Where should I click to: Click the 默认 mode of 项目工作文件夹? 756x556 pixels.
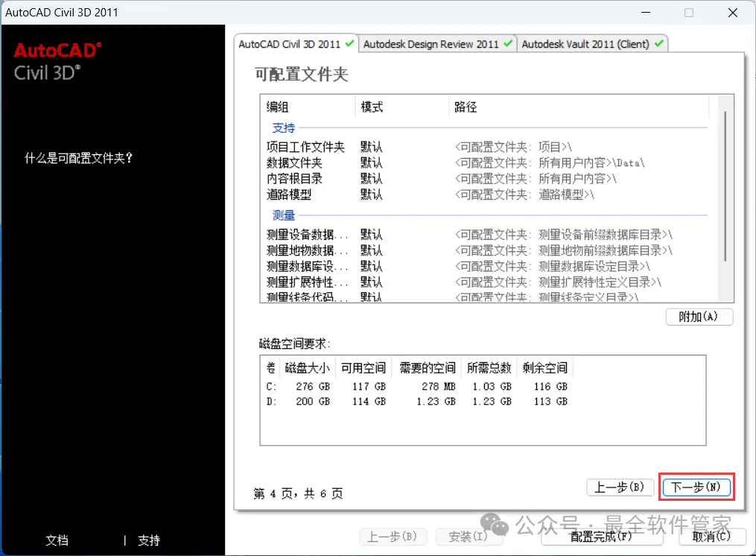pos(371,147)
